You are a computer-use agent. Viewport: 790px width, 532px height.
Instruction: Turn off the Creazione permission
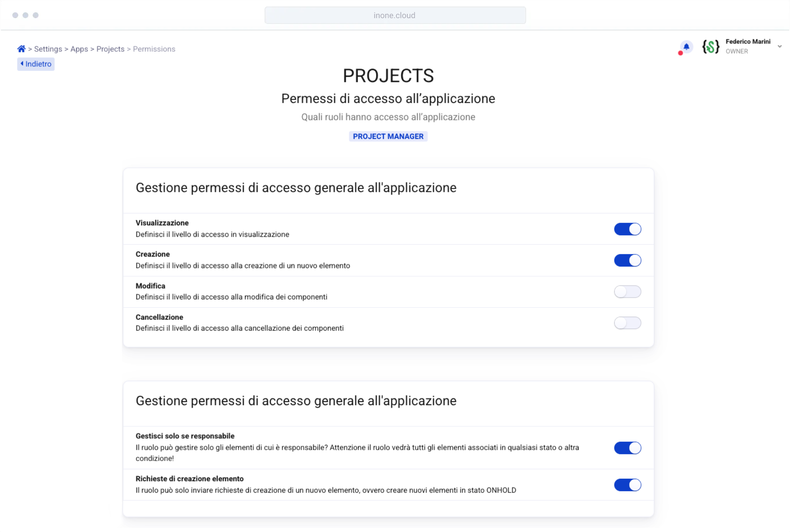tap(627, 260)
